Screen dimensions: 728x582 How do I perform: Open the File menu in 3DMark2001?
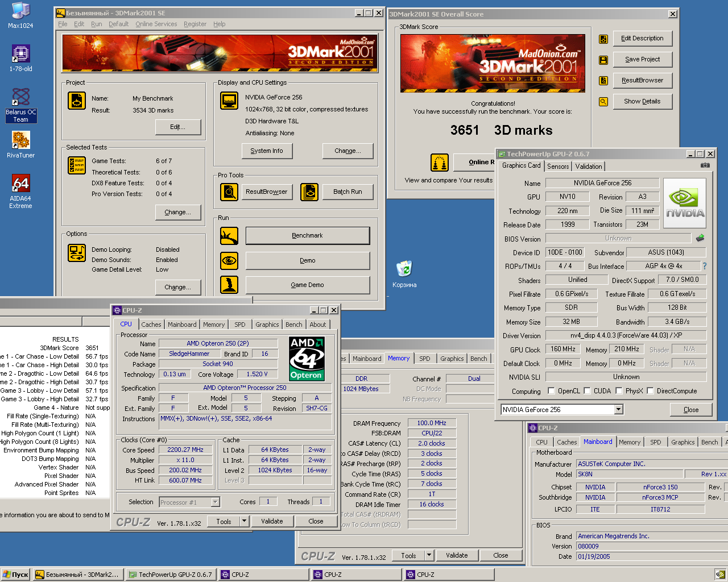(63, 24)
